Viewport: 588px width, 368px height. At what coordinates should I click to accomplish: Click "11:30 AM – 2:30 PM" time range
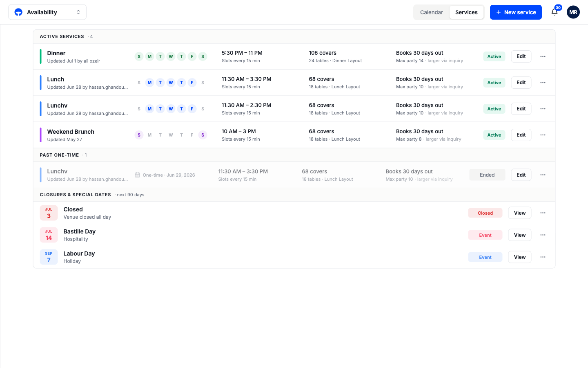point(246,105)
